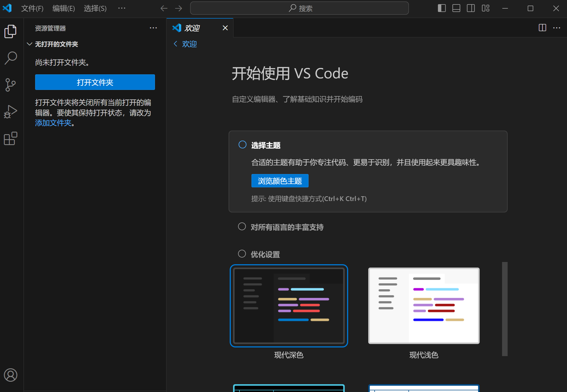
Task: Open the Customize Layout icon in title bar
Action: point(485,8)
